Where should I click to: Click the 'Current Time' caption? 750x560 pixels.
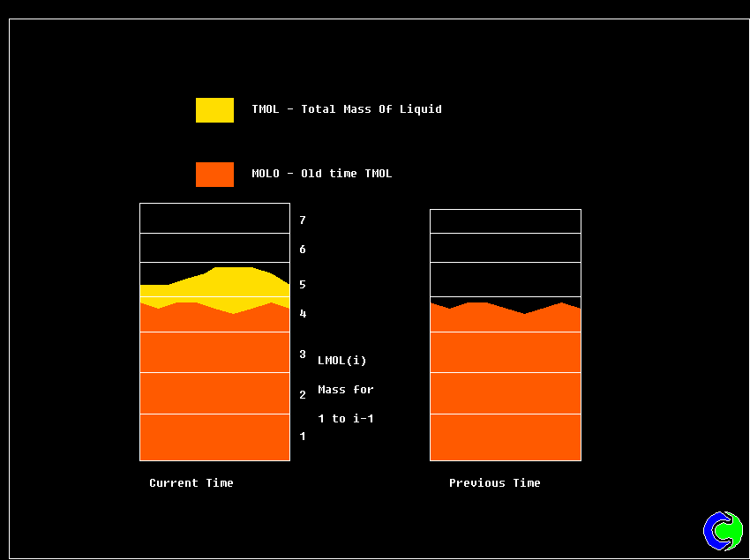point(191,483)
